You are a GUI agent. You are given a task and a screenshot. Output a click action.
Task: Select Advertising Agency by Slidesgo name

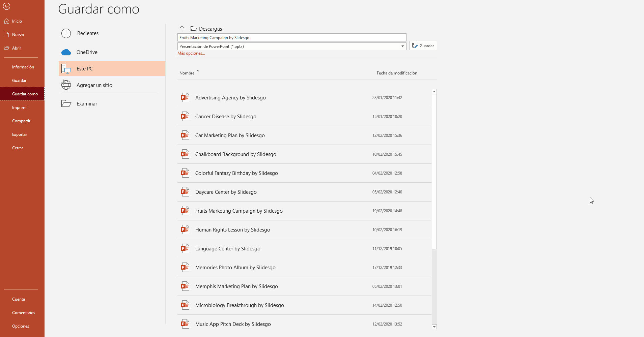[x=230, y=98]
